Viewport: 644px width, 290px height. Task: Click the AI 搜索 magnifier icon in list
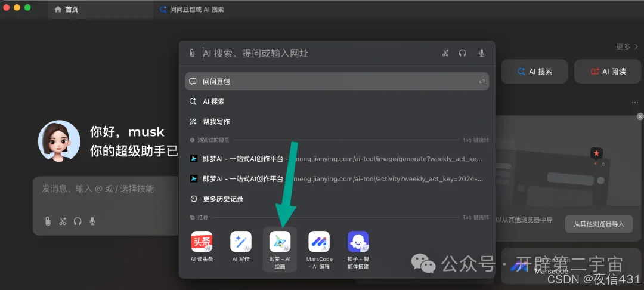193,101
